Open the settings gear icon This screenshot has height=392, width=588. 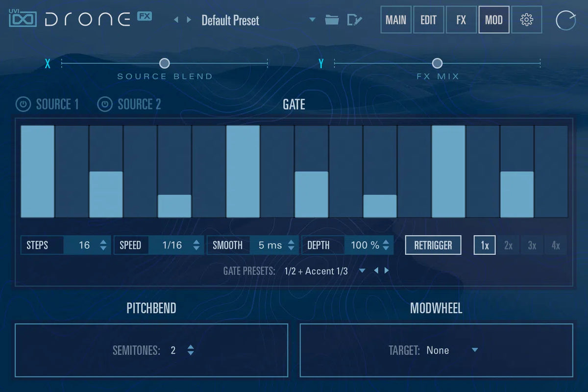coord(527,20)
